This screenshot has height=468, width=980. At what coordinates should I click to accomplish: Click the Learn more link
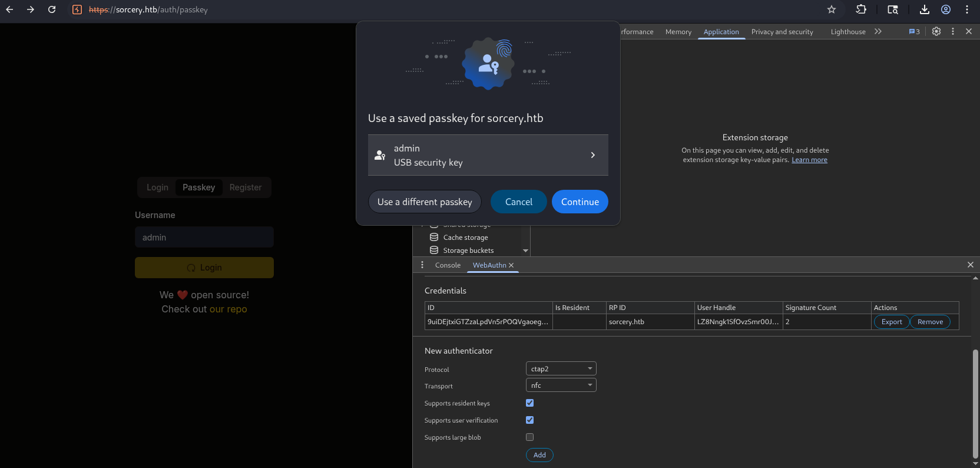pos(809,160)
